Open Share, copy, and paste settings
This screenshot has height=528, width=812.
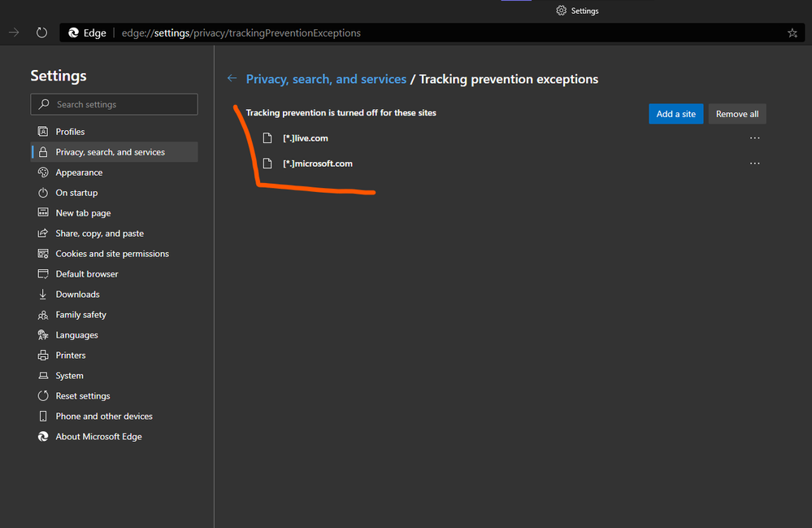point(114,233)
